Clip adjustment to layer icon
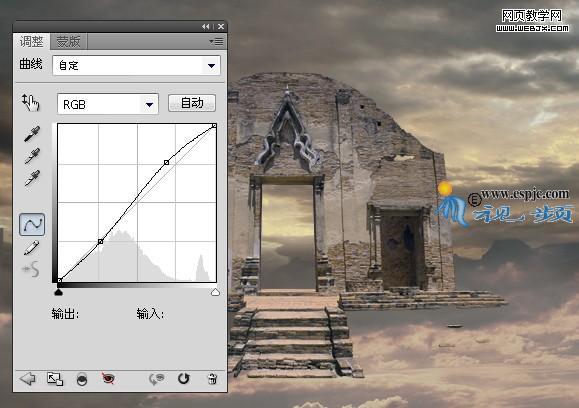This screenshot has height=408, width=579. [x=82, y=379]
